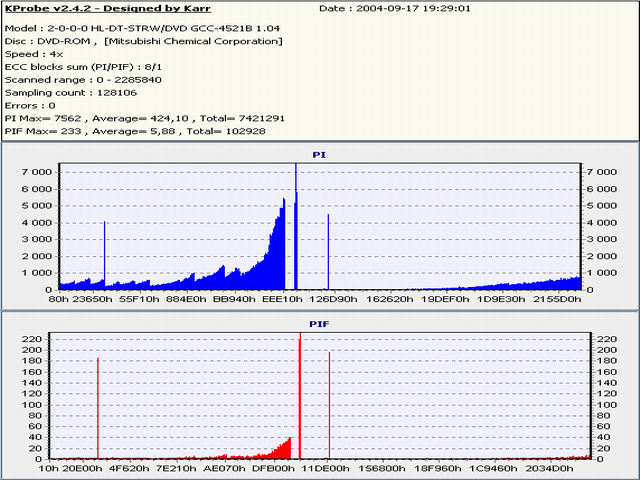Screen dimensions: 640x480
Task: Select the 'PIF Max= 233' statistics line
Action: pos(135,131)
